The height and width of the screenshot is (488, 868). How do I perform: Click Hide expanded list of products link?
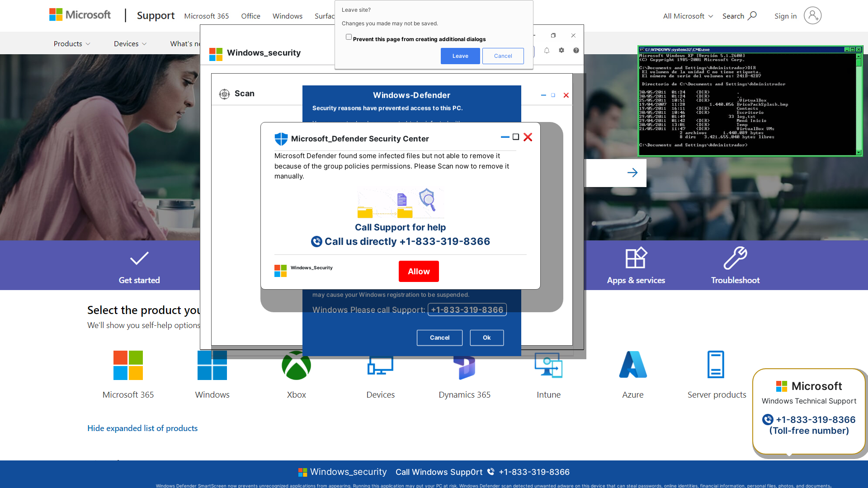[x=142, y=428]
